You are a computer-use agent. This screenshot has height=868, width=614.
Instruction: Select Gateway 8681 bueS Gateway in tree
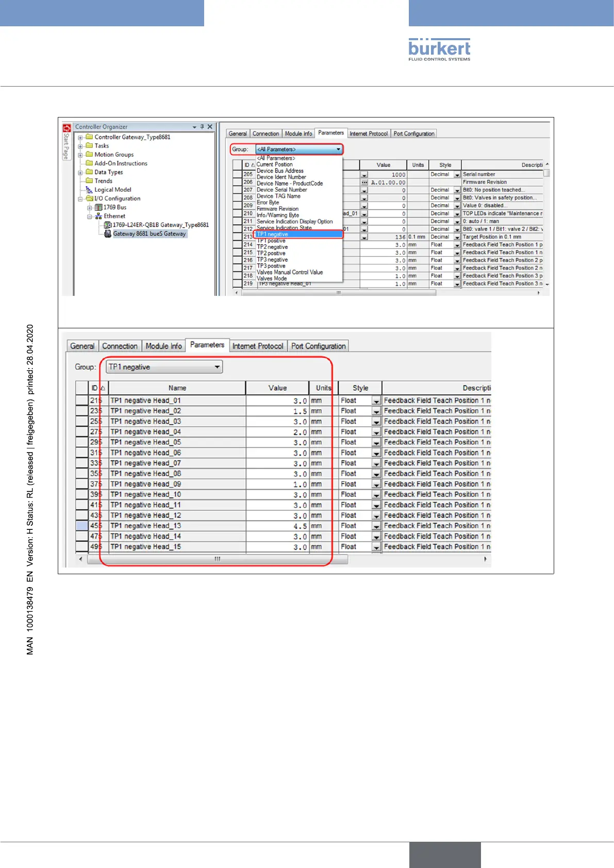pos(150,233)
